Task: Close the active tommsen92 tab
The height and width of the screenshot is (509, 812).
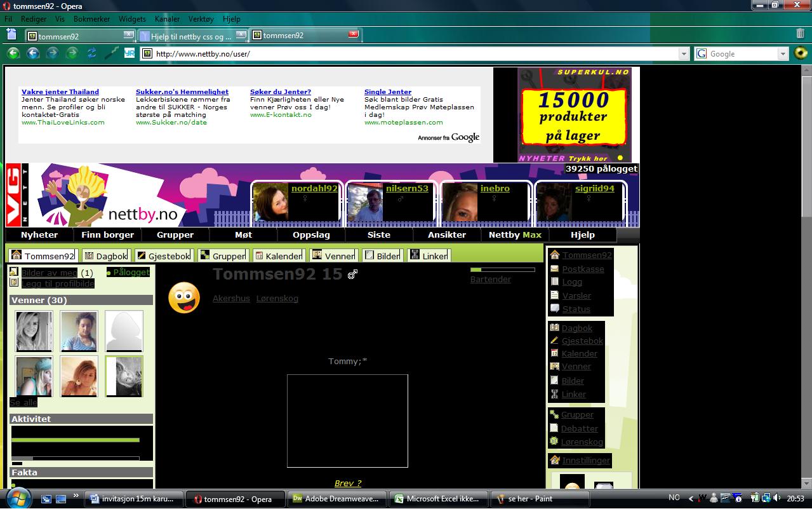Action: 354,34
